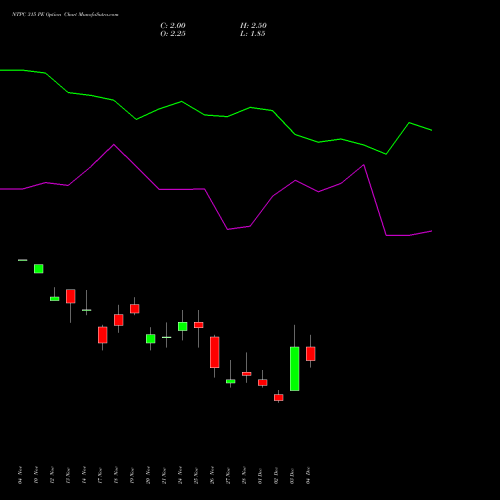Click the NTPC 335 PE Options chart title
The width and height of the screenshot is (500, 500).
[65, 15]
